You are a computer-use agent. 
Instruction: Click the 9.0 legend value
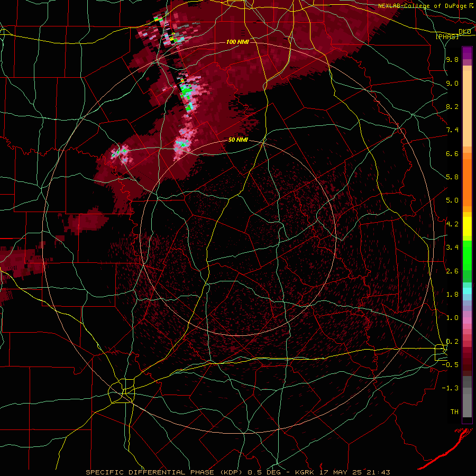(452, 83)
